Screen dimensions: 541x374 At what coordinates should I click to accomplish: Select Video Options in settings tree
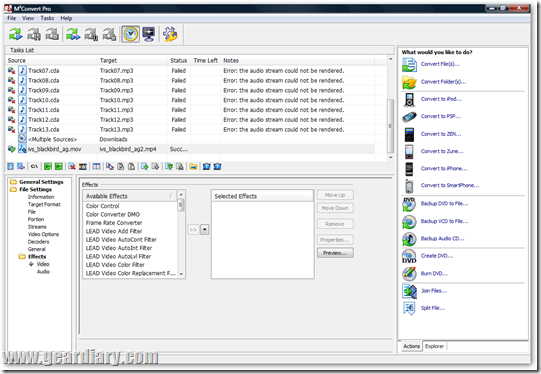click(x=43, y=234)
